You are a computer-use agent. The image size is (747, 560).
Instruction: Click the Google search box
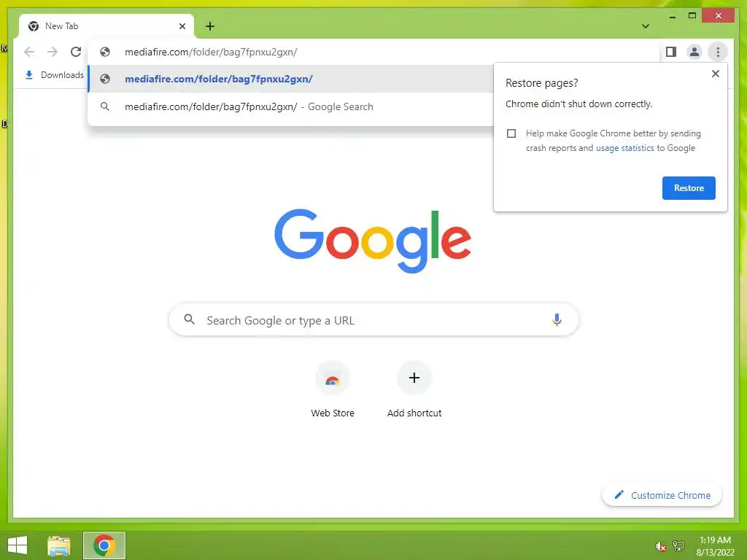373,320
